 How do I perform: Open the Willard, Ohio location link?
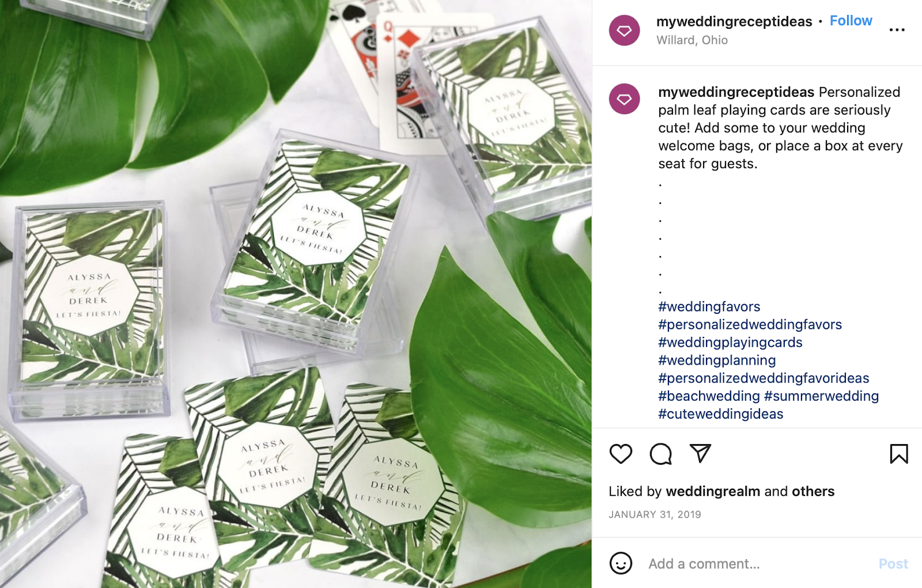(691, 40)
